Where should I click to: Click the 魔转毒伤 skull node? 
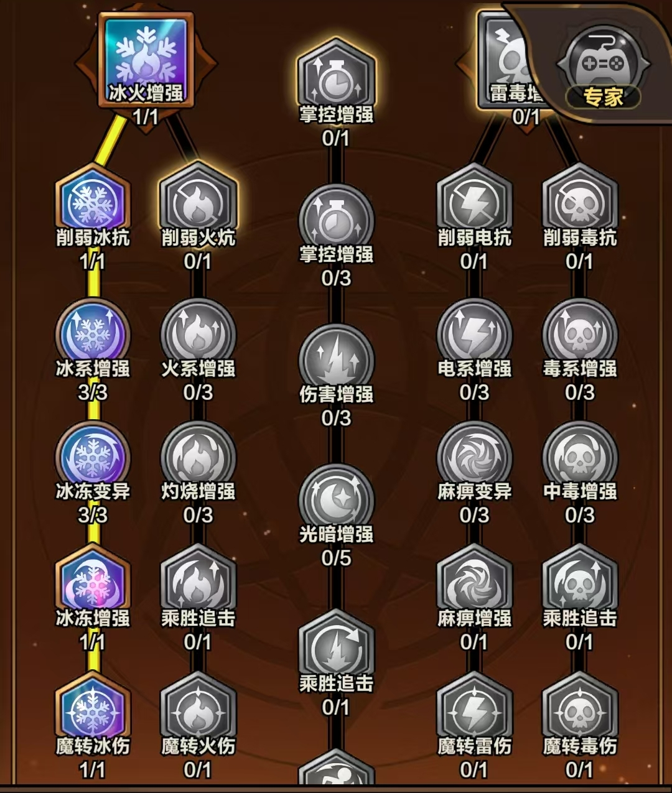click(580, 708)
